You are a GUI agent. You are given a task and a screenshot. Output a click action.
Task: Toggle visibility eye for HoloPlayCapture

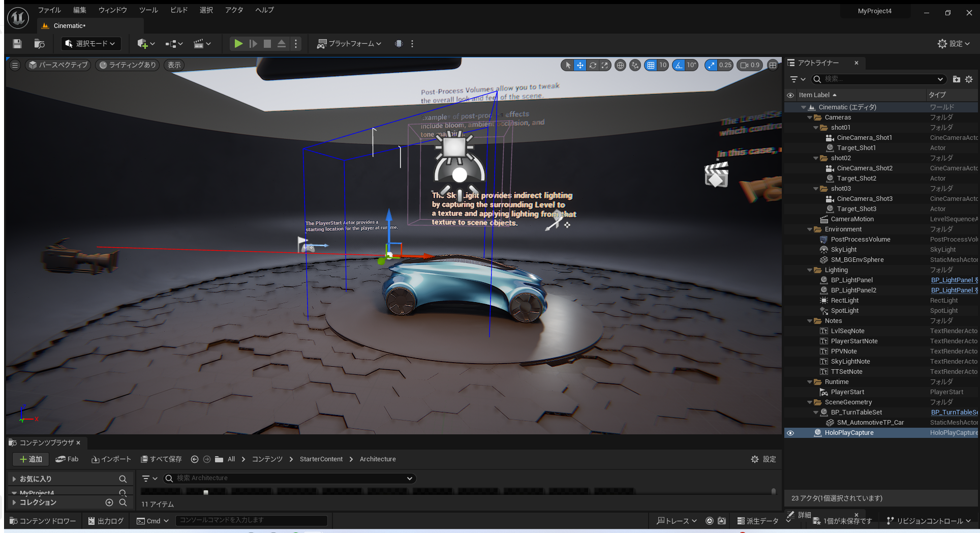pos(790,433)
